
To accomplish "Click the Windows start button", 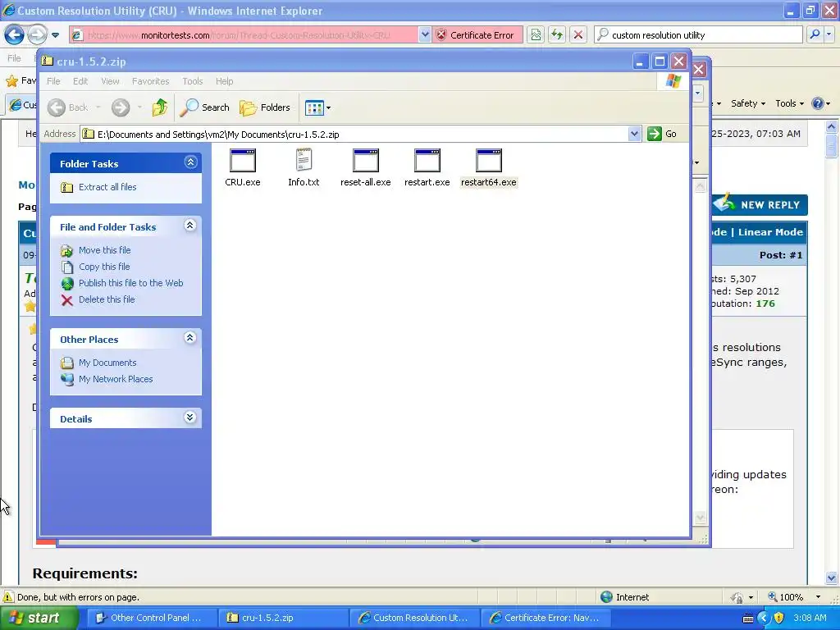I will click(39, 618).
